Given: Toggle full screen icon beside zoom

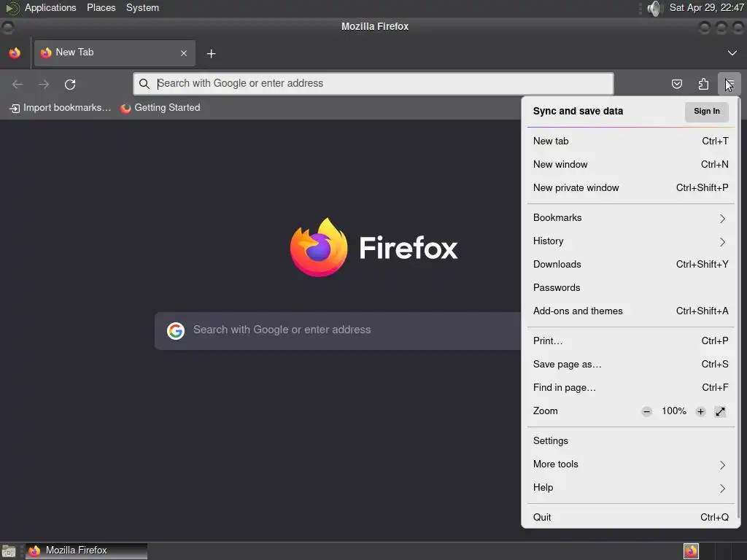Looking at the screenshot, I should click(x=720, y=411).
